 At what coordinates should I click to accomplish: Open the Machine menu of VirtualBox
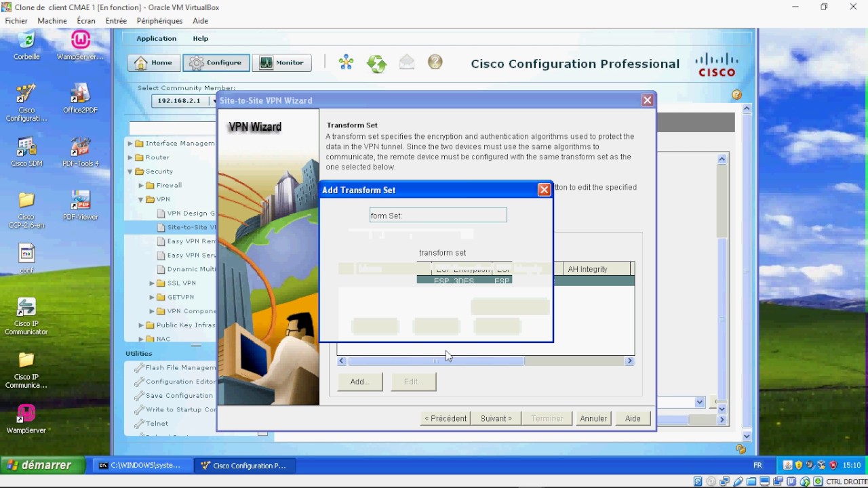tap(52, 21)
